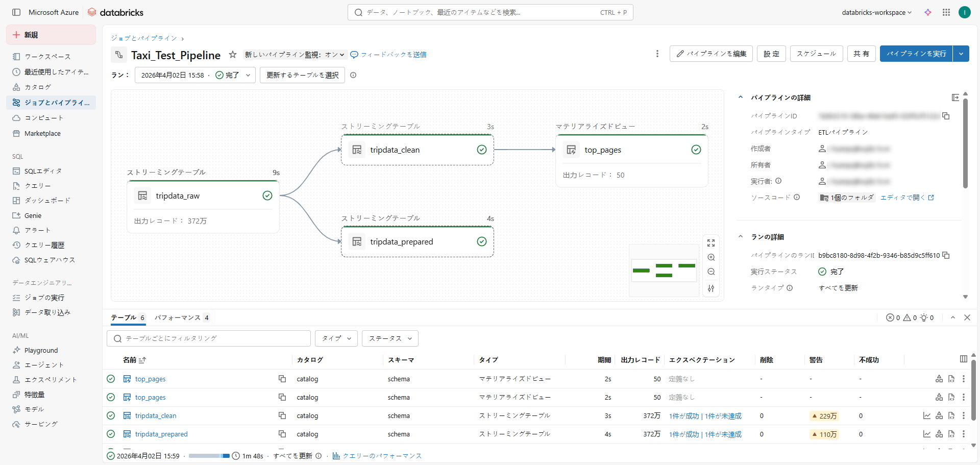
Task: Open the pipeline kebab more-options menu
Action: point(657,54)
